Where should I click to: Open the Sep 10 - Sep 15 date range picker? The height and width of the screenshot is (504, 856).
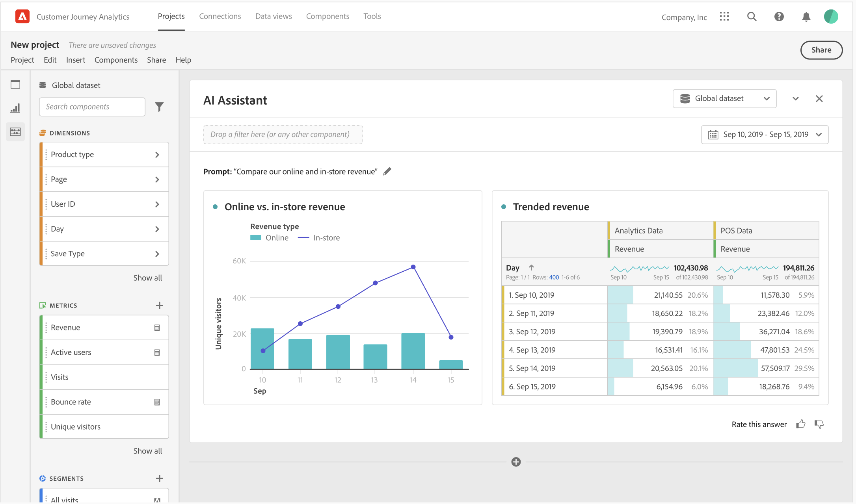(765, 135)
